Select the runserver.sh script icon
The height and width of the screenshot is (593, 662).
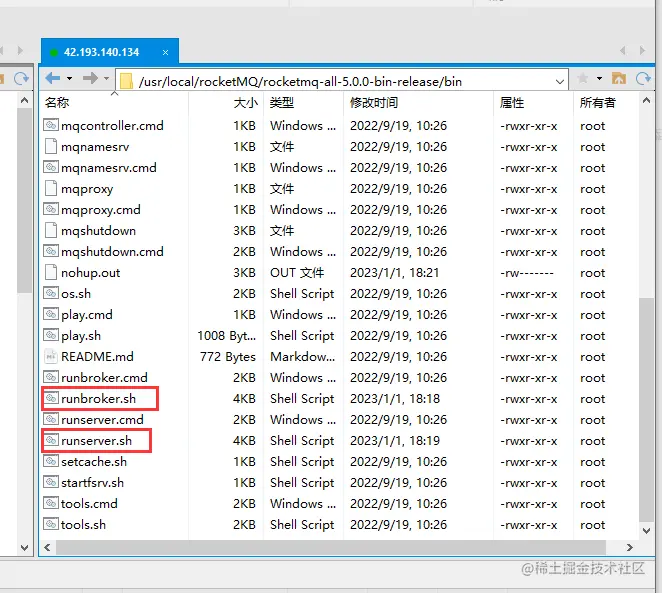pos(51,440)
